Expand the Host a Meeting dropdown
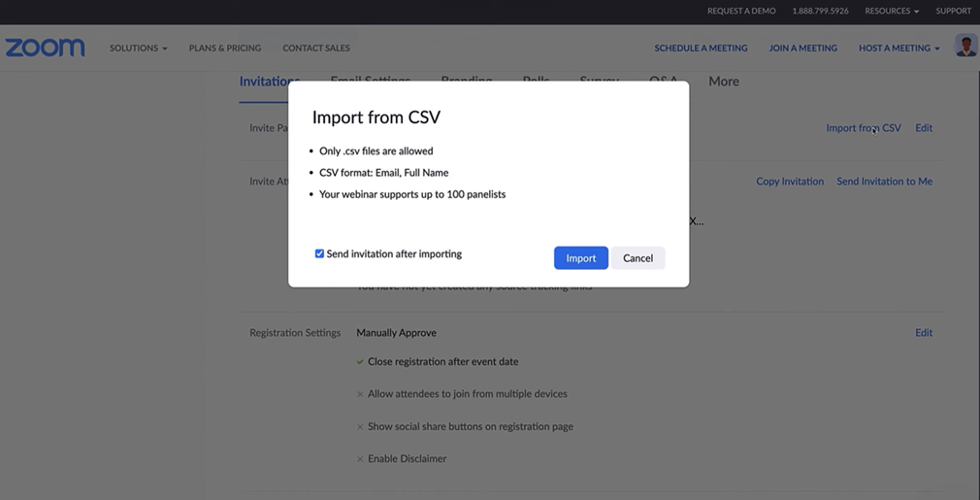The width and height of the screenshot is (980, 500). coord(898,48)
